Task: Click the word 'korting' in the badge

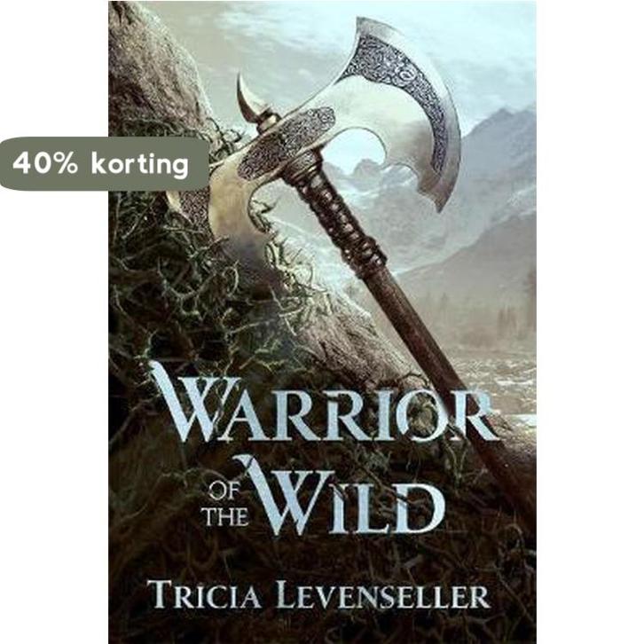Action: pyautogui.click(x=139, y=165)
